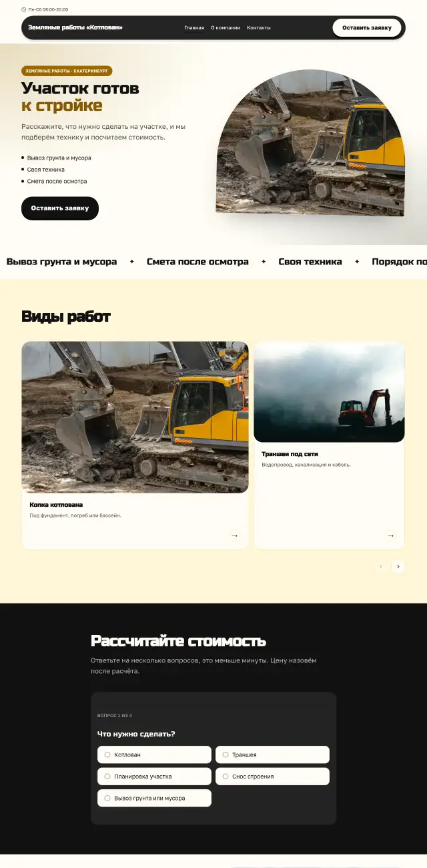Click Оставить заявку button in header
The height and width of the screenshot is (868, 427).
367,27
